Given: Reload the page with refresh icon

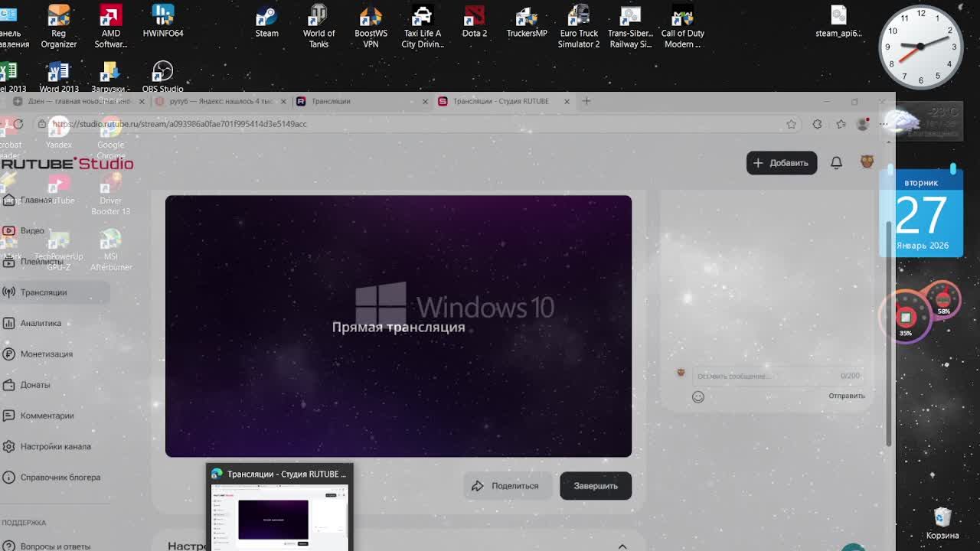Looking at the screenshot, I should click(18, 124).
